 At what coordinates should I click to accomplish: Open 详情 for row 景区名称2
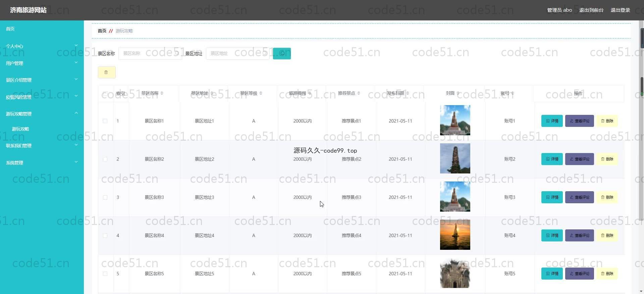552,159
